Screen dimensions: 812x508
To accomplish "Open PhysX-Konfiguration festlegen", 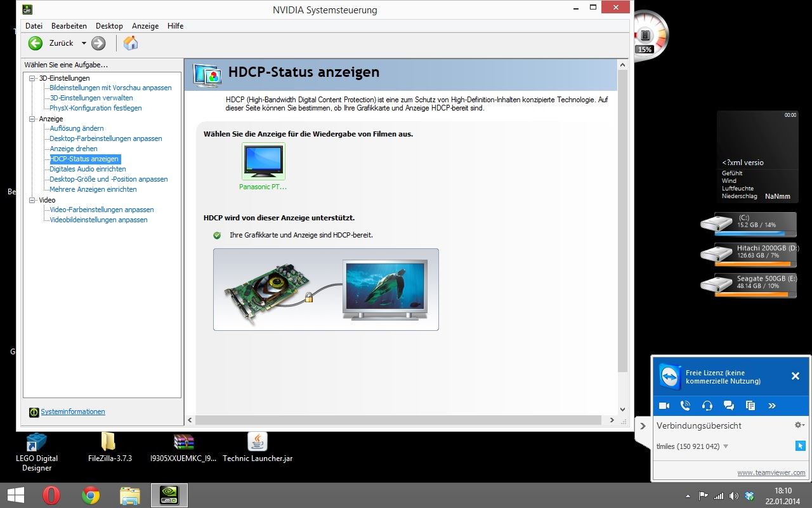I will point(96,108).
